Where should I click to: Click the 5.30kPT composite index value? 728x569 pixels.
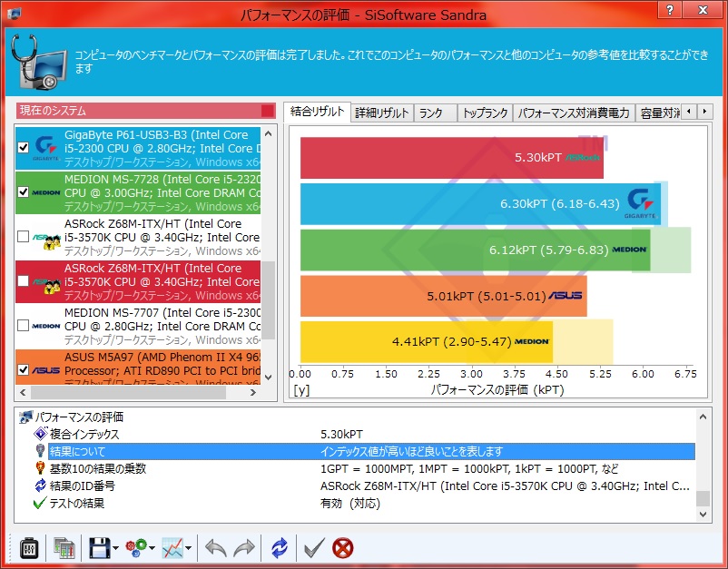(341, 435)
